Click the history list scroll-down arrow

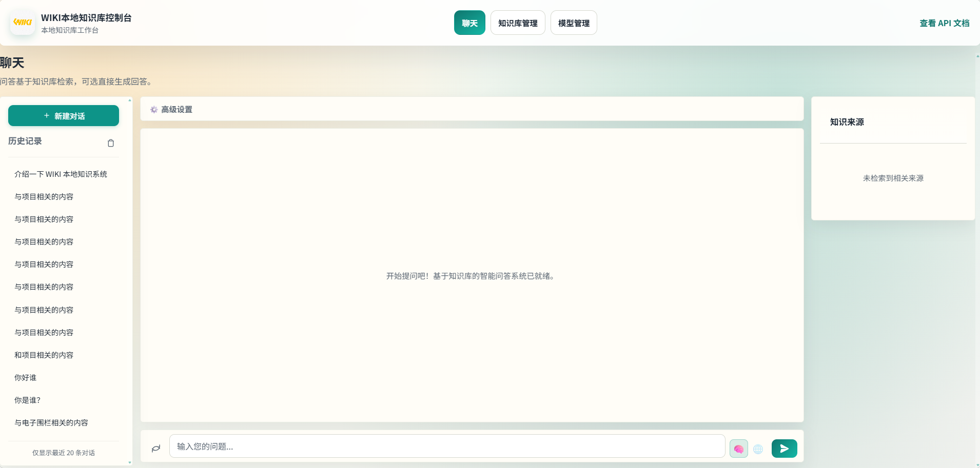(x=130, y=462)
